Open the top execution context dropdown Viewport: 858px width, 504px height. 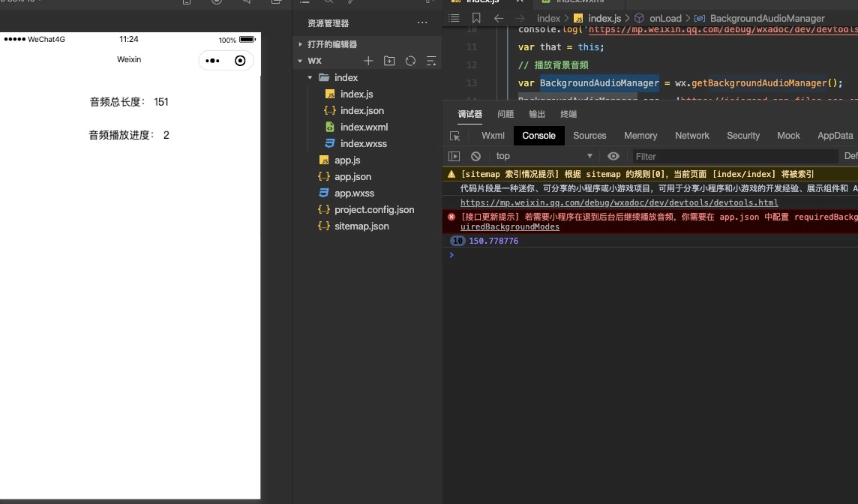pos(544,156)
